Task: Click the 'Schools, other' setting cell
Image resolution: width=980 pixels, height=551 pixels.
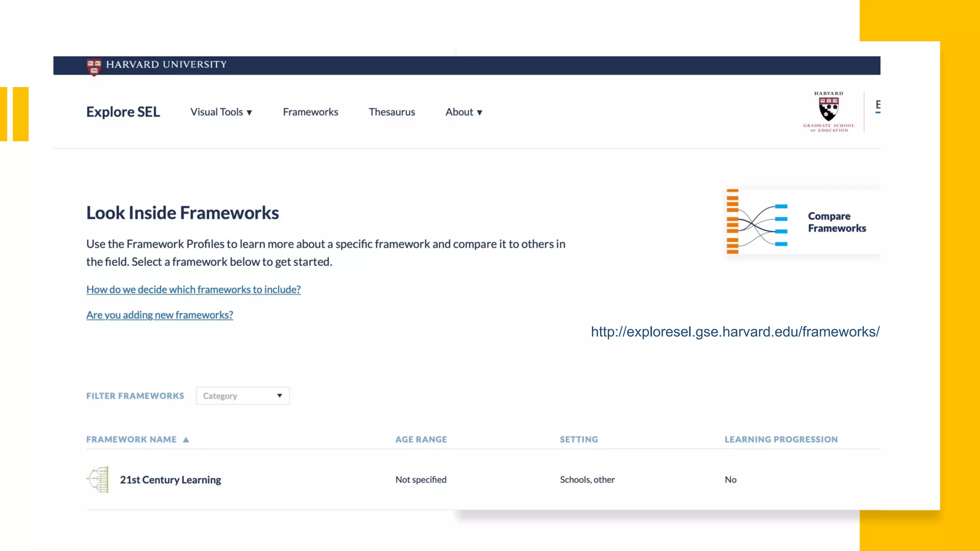Action: [587, 479]
